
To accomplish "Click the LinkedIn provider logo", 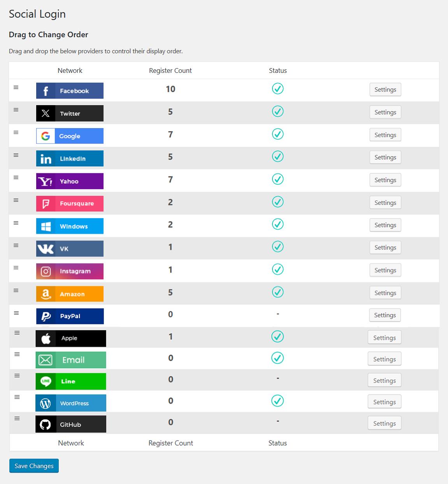I will point(70,158).
